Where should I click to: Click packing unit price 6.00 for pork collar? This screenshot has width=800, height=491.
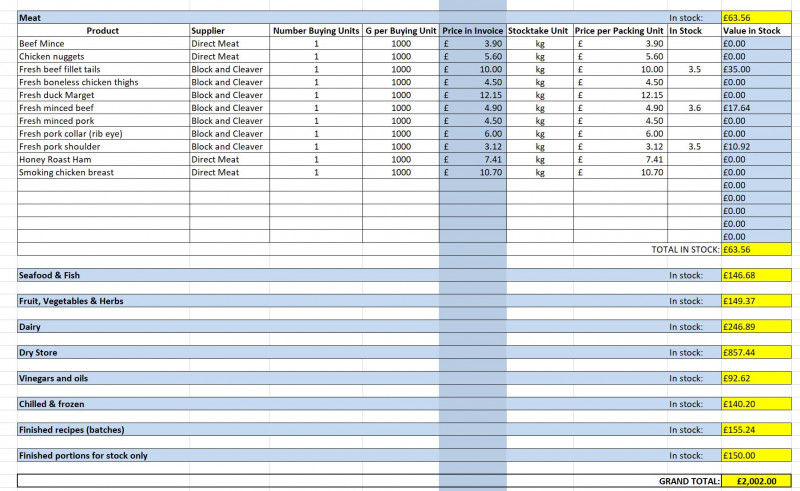pos(620,133)
